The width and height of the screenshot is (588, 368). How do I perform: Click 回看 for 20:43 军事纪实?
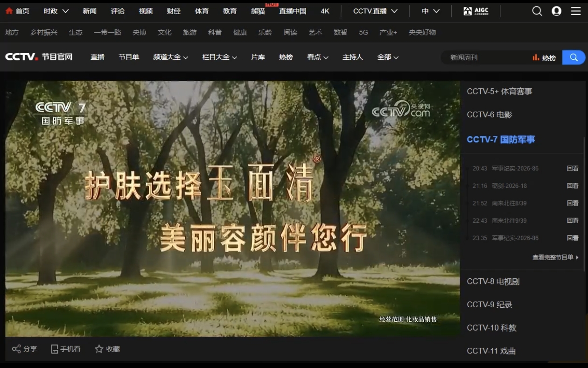click(x=573, y=169)
